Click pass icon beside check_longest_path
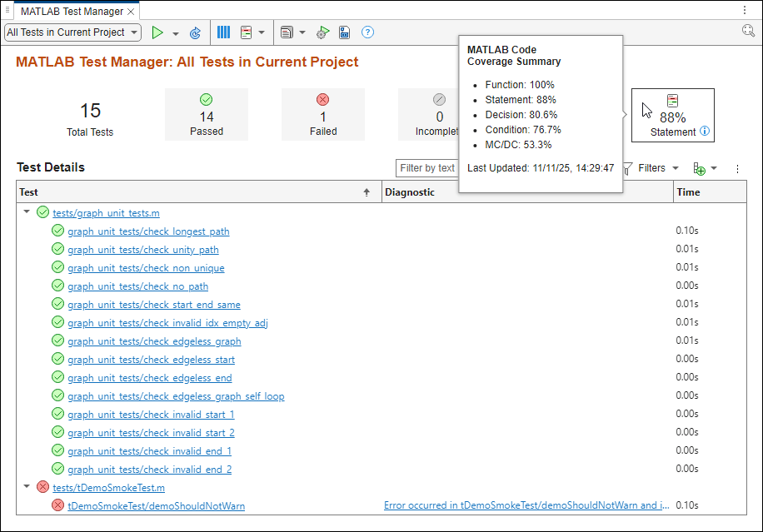The height and width of the screenshot is (532, 763). (58, 231)
